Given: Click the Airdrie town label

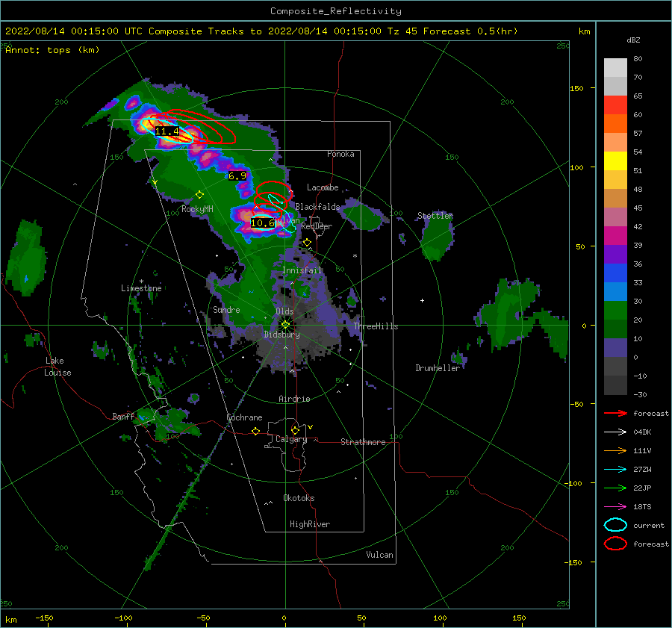Looking at the screenshot, I should (294, 399).
